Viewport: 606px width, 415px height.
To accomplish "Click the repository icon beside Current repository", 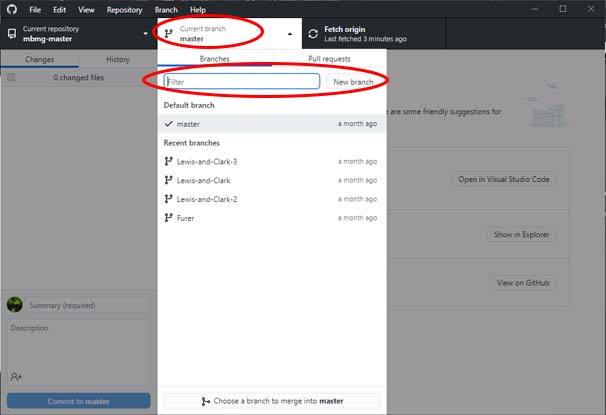I will pyautogui.click(x=12, y=34).
